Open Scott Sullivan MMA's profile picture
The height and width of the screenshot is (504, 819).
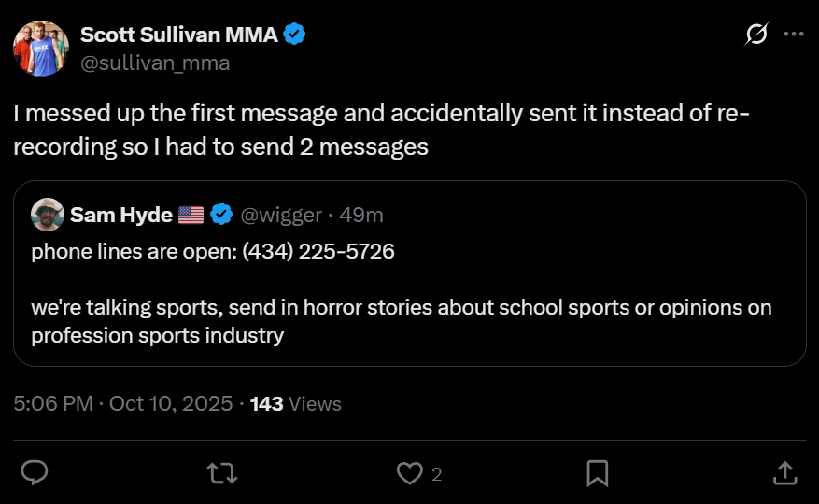pyautogui.click(x=41, y=49)
